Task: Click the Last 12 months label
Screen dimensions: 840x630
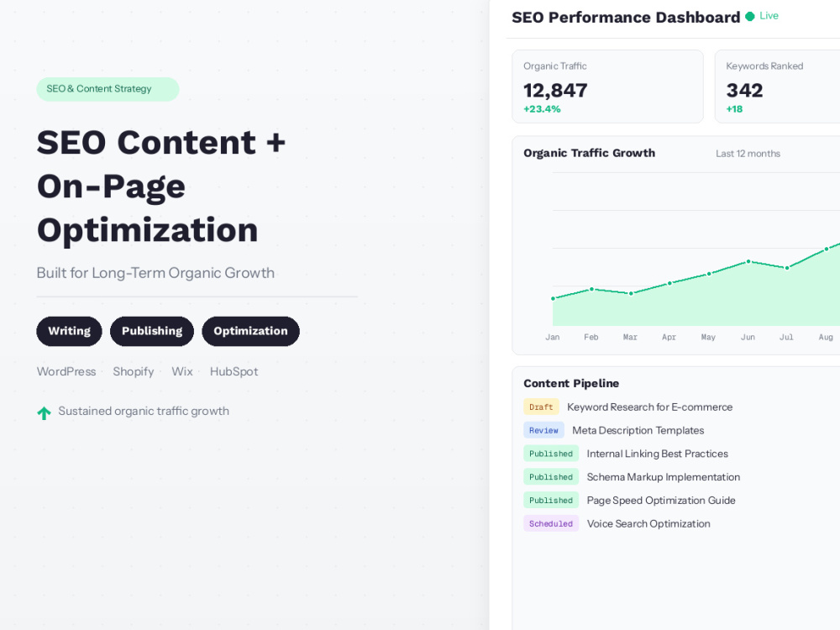Action: tap(748, 154)
